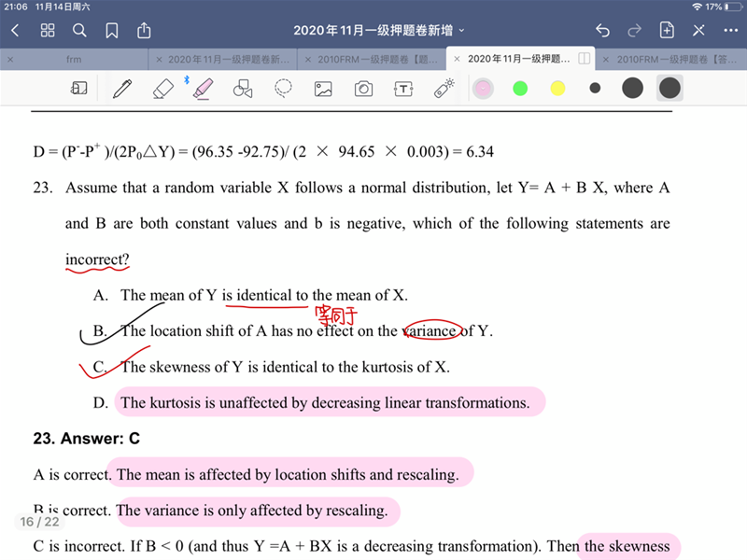The width and height of the screenshot is (747, 560).
Task: Select the Shapes tool
Action: pyautogui.click(x=243, y=89)
